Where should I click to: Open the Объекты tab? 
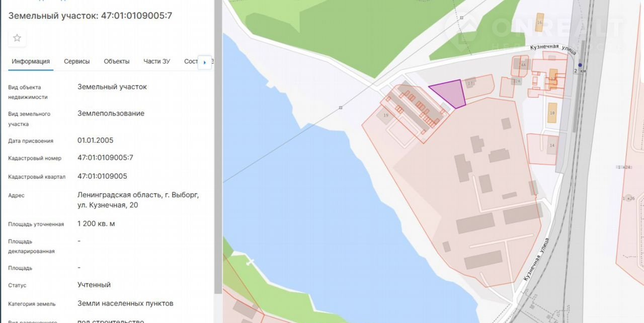coord(117,61)
